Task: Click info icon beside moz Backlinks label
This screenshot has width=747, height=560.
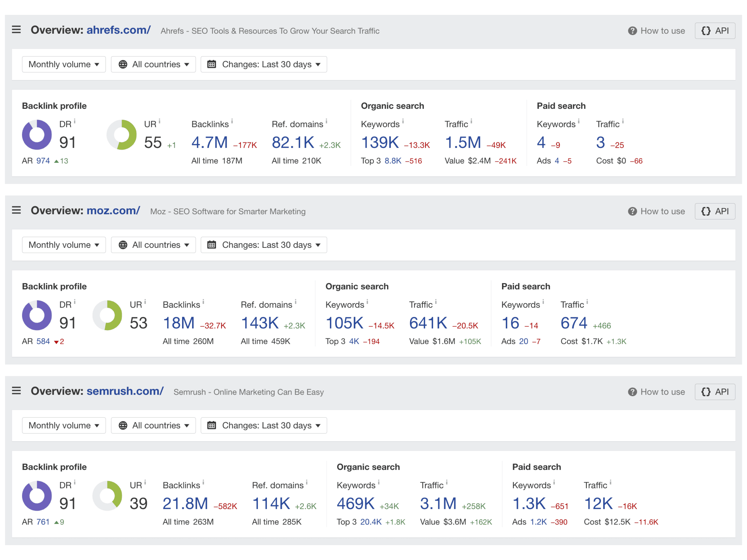Action: pyautogui.click(x=203, y=302)
